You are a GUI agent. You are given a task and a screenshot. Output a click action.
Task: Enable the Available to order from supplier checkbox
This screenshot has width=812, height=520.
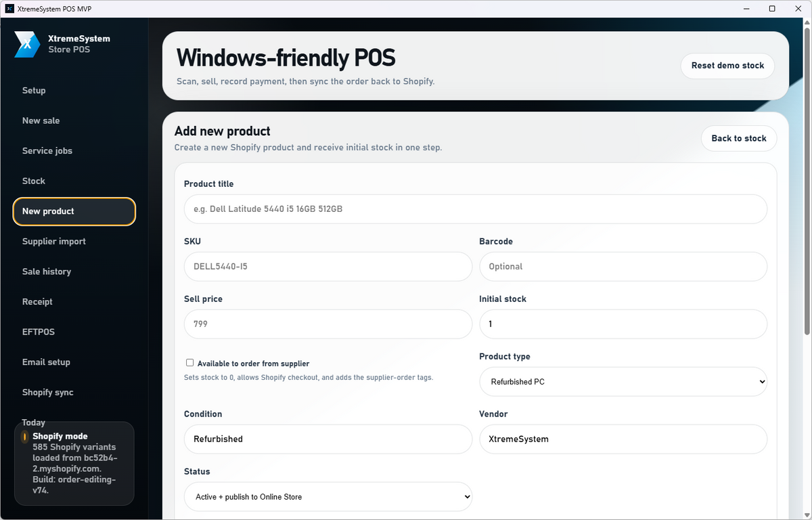tap(190, 363)
